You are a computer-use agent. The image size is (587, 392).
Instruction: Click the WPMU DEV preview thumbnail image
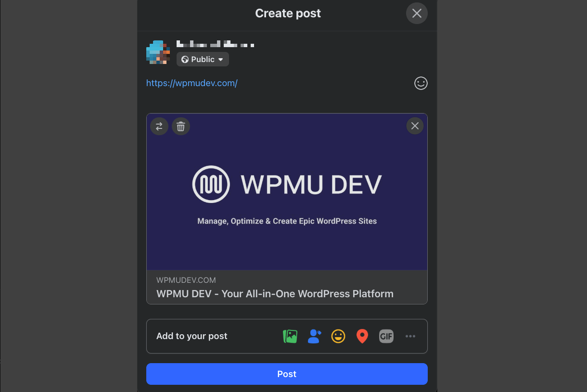point(287,191)
